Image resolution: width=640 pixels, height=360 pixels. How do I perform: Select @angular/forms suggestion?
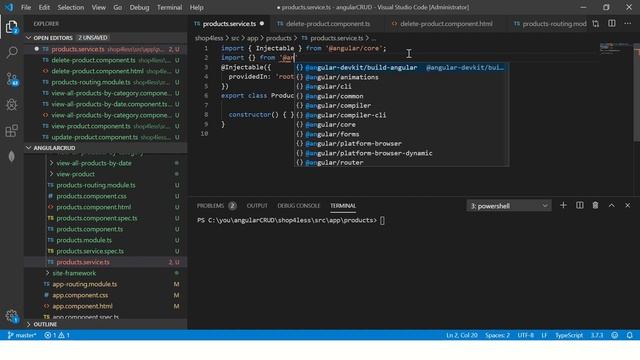(x=402, y=134)
